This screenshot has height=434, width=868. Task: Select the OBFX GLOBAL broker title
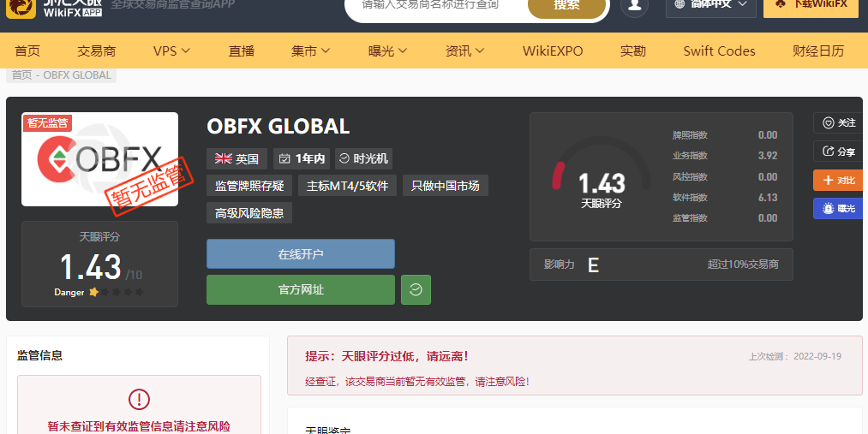[278, 127]
